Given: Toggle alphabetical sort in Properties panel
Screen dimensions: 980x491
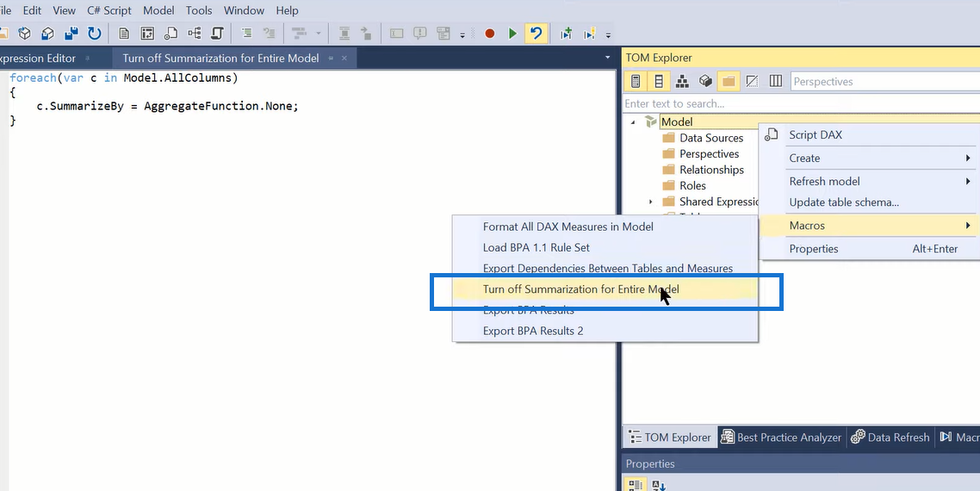Looking at the screenshot, I should click(659, 485).
